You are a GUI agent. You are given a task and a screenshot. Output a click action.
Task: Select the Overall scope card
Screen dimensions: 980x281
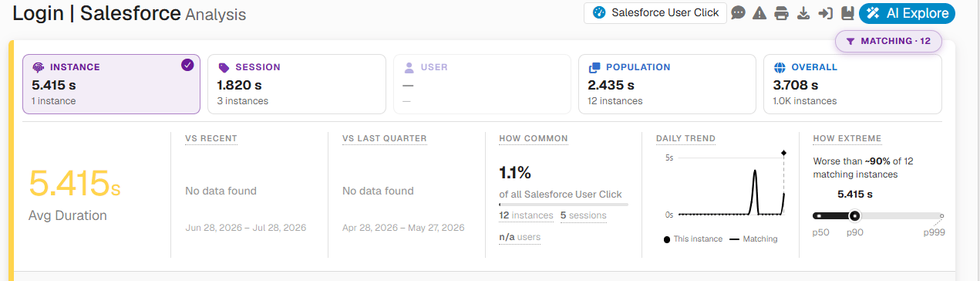tap(852, 84)
